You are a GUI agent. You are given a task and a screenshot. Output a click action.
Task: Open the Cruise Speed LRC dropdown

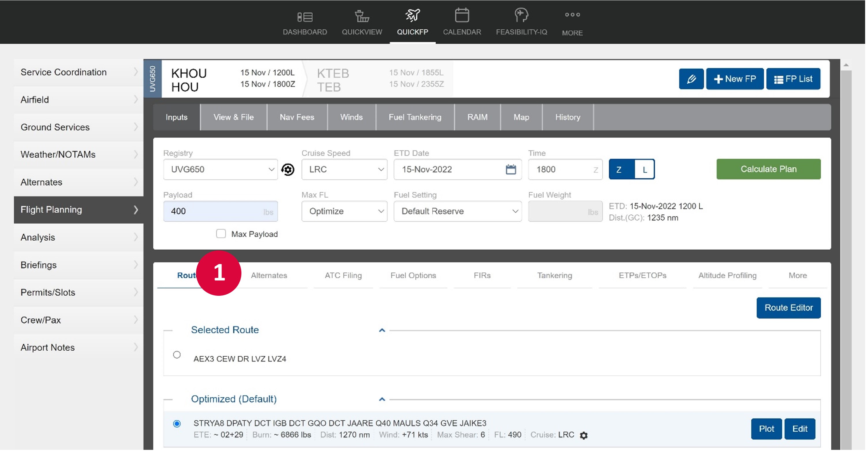pyautogui.click(x=344, y=169)
